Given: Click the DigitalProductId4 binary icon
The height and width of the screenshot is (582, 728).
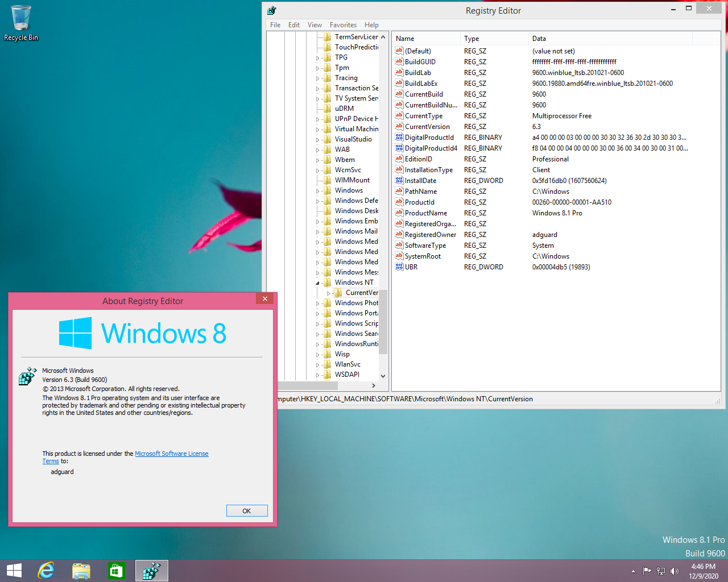Looking at the screenshot, I should point(399,148).
